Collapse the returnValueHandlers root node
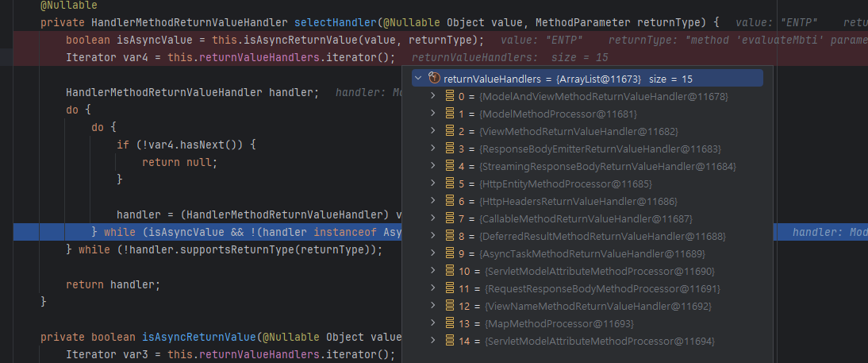 (x=417, y=79)
